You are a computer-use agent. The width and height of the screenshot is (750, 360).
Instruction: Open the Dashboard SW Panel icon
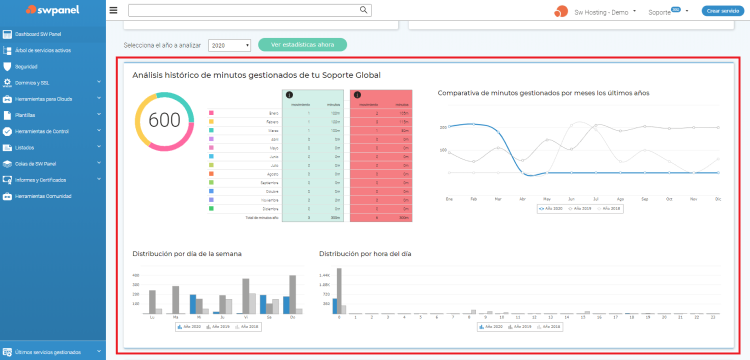7,34
